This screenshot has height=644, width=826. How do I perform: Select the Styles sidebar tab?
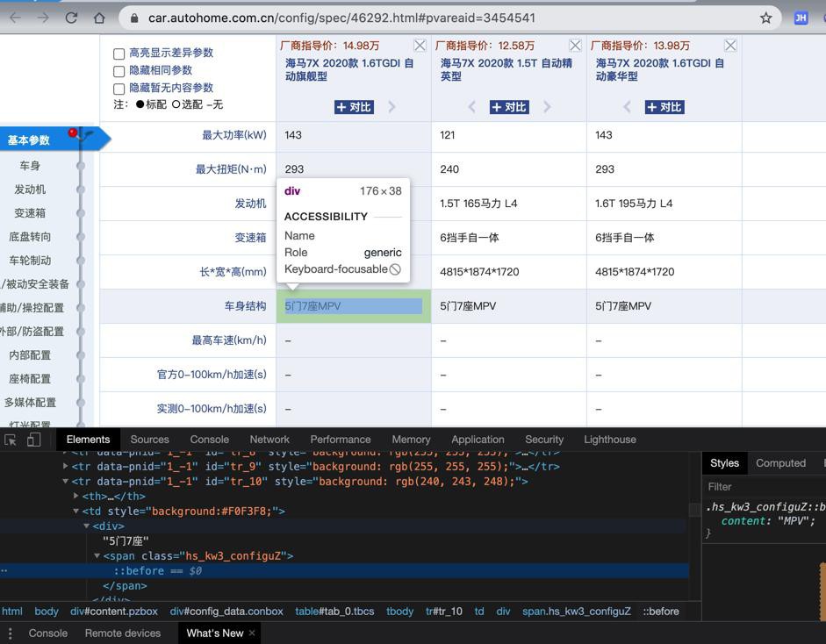pos(724,463)
